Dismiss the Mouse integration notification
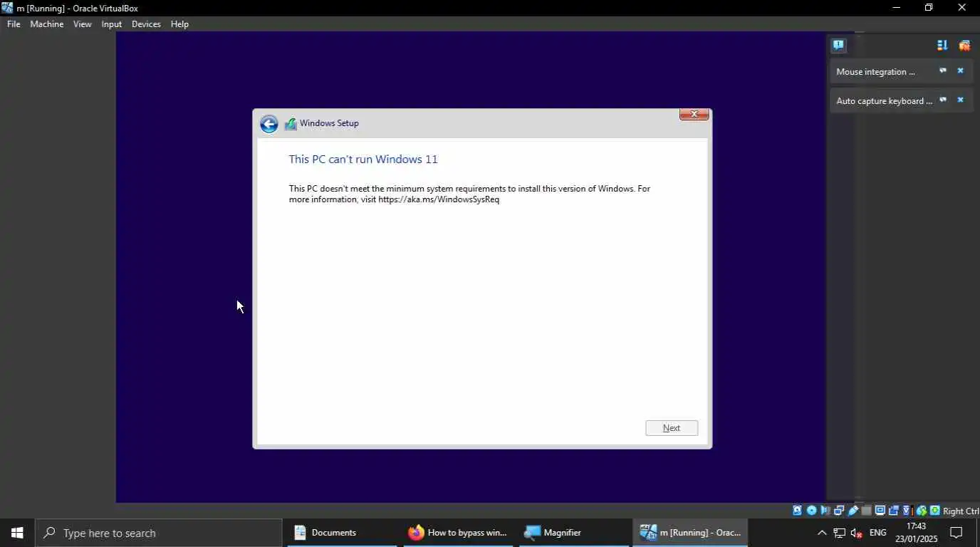Viewport: 980px width, 547px height. (x=960, y=71)
